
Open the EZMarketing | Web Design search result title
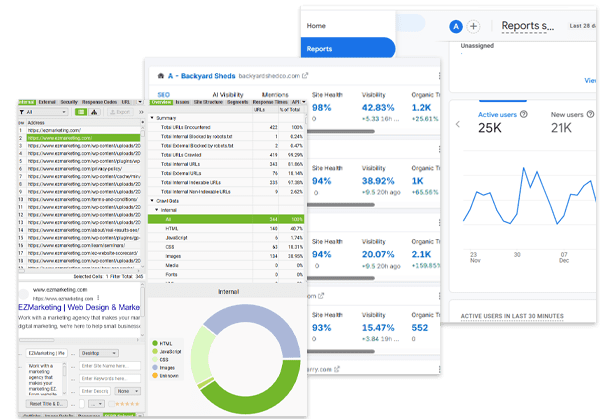(79, 307)
